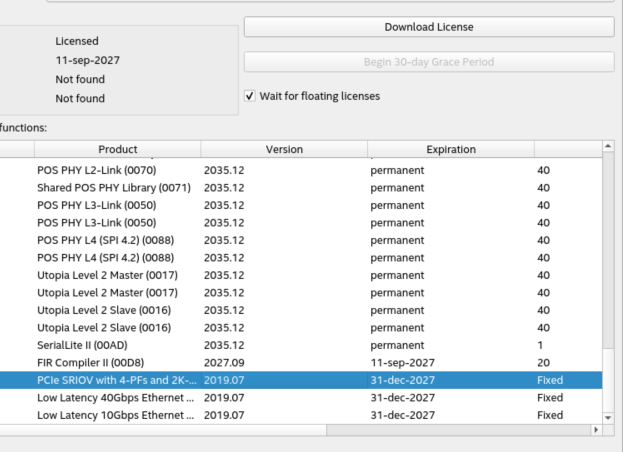Click the Download License button
Viewport: 623px width, 452px height.
point(428,27)
